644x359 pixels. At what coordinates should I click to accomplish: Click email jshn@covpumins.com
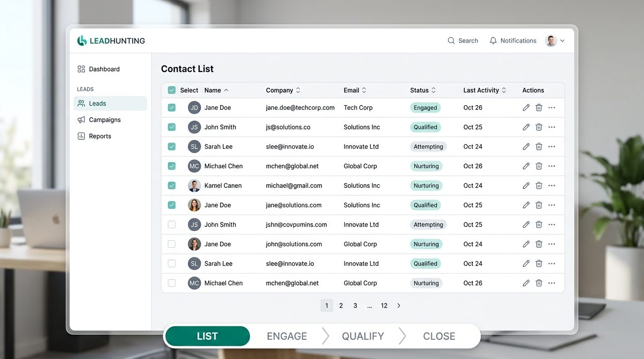pos(296,225)
